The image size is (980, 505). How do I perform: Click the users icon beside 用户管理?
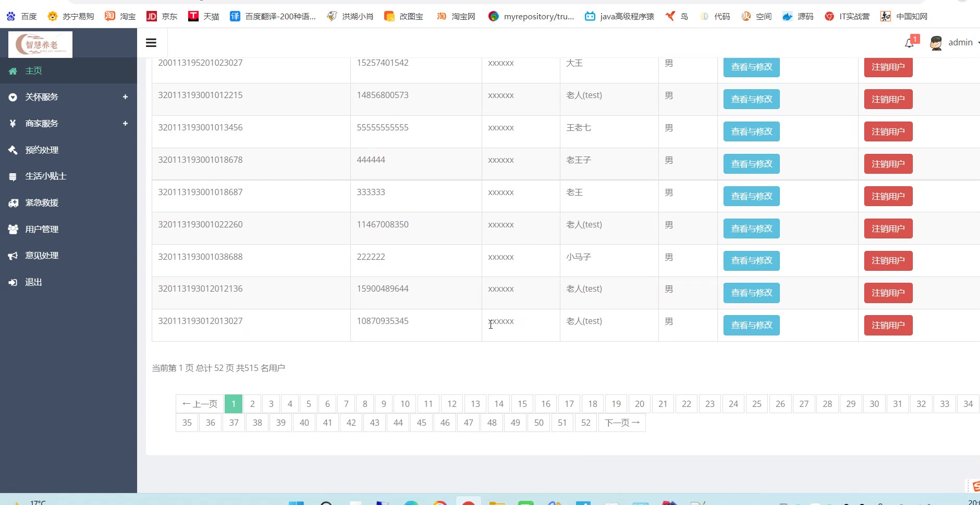pos(13,230)
